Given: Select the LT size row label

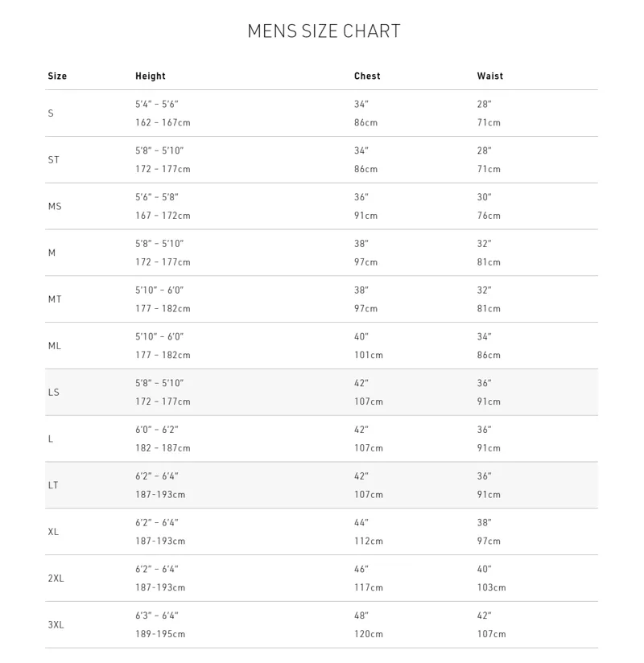Looking at the screenshot, I should [53, 485].
